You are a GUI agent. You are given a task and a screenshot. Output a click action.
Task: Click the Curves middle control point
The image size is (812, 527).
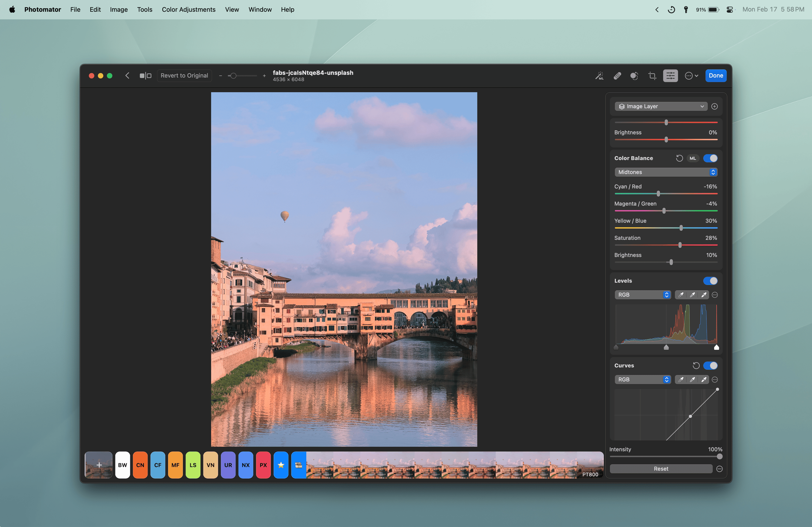[x=690, y=416]
